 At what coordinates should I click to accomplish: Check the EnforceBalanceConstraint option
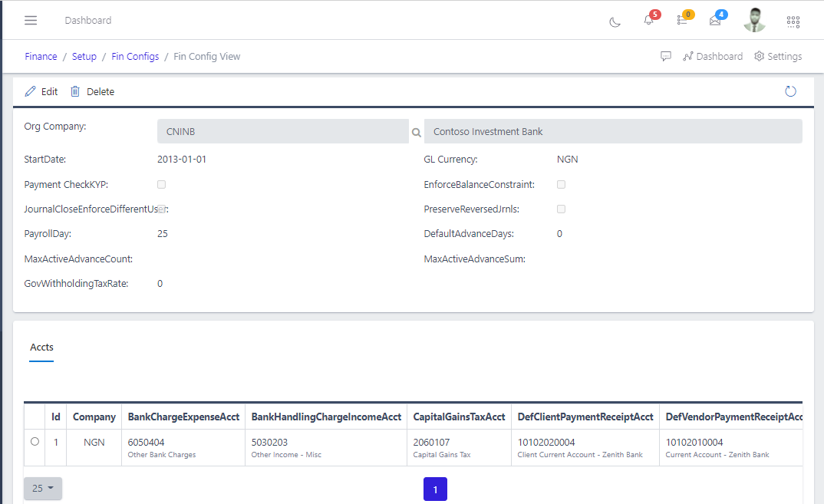561,184
